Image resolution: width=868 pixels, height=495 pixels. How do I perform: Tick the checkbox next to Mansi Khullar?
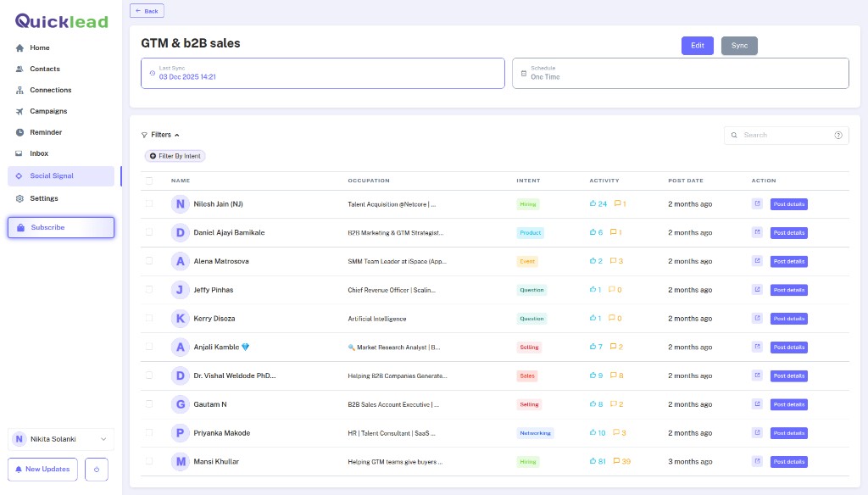pos(149,461)
